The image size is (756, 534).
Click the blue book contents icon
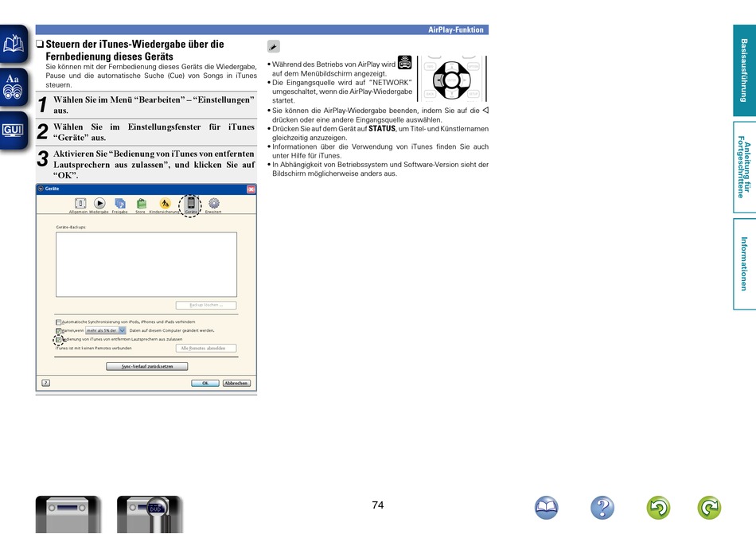tap(546, 508)
